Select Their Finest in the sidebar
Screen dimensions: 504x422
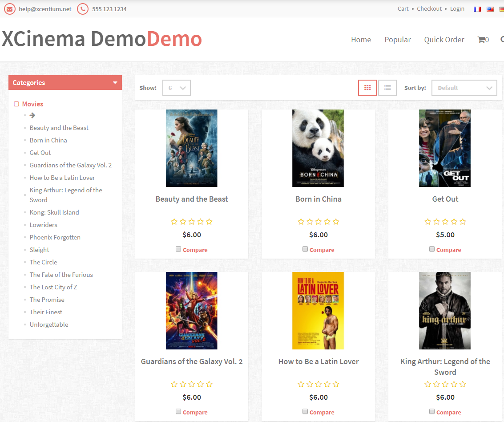tap(46, 312)
